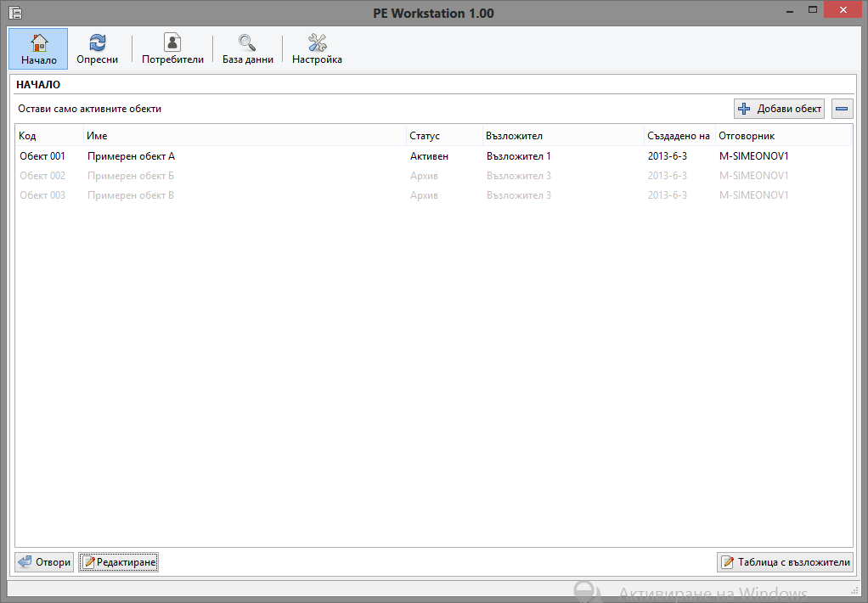
Task: Sort by Създадено на column header
Action: pyautogui.click(x=678, y=136)
